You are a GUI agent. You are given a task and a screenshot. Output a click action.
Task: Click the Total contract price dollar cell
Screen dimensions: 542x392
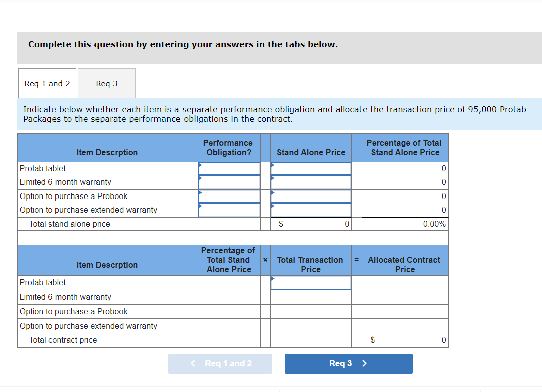(404, 340)
